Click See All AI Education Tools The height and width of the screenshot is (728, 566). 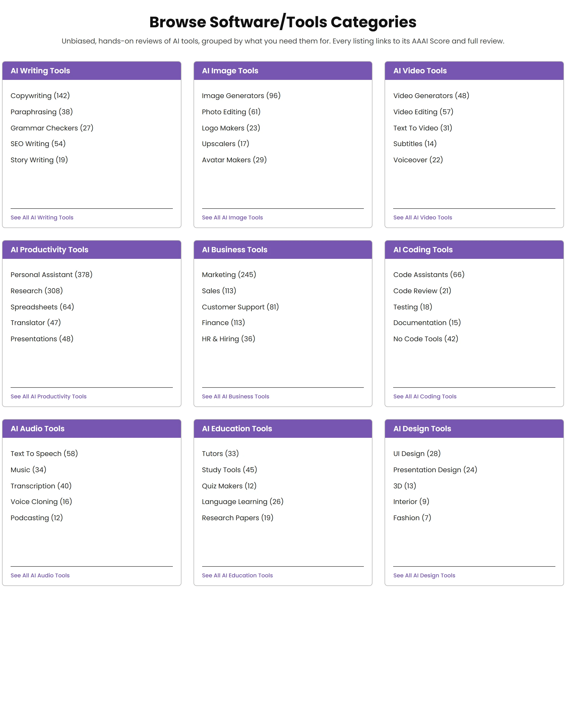coord(237,575)
